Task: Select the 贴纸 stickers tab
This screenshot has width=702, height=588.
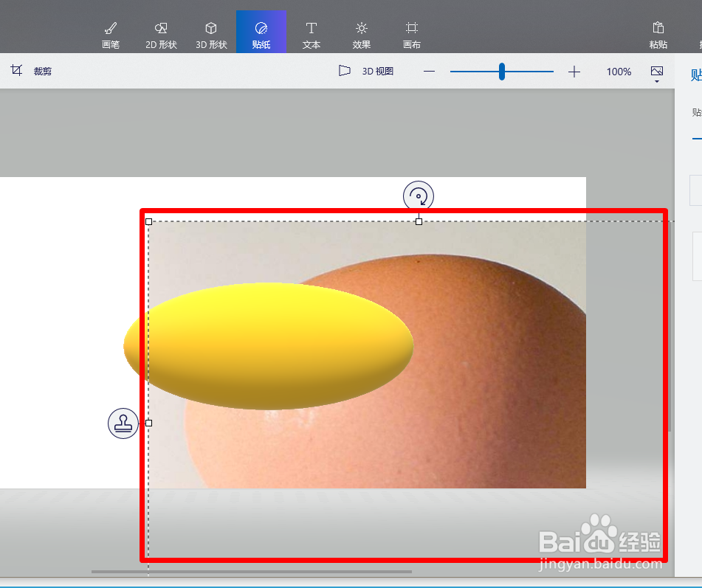Action: point(261,32)
